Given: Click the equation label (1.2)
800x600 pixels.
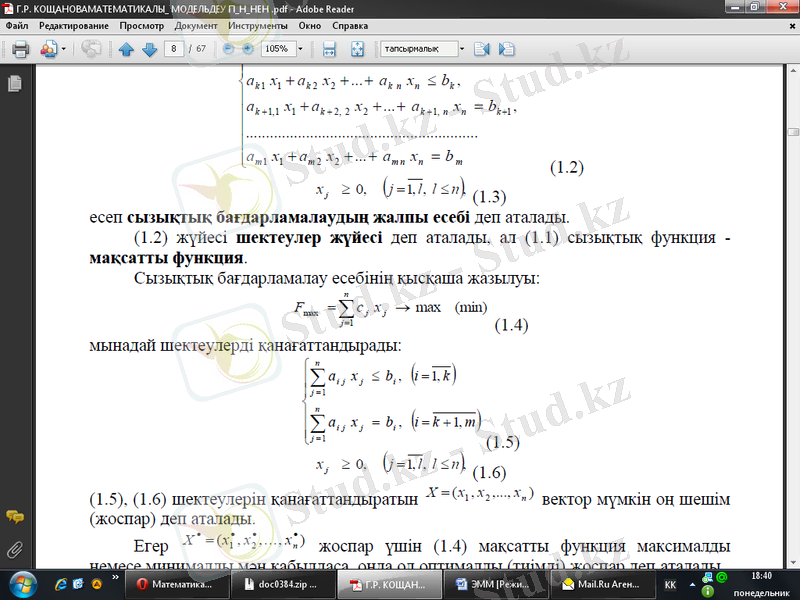Looking at the screenshot, I should pyautogui.click(x=567, y=167).
